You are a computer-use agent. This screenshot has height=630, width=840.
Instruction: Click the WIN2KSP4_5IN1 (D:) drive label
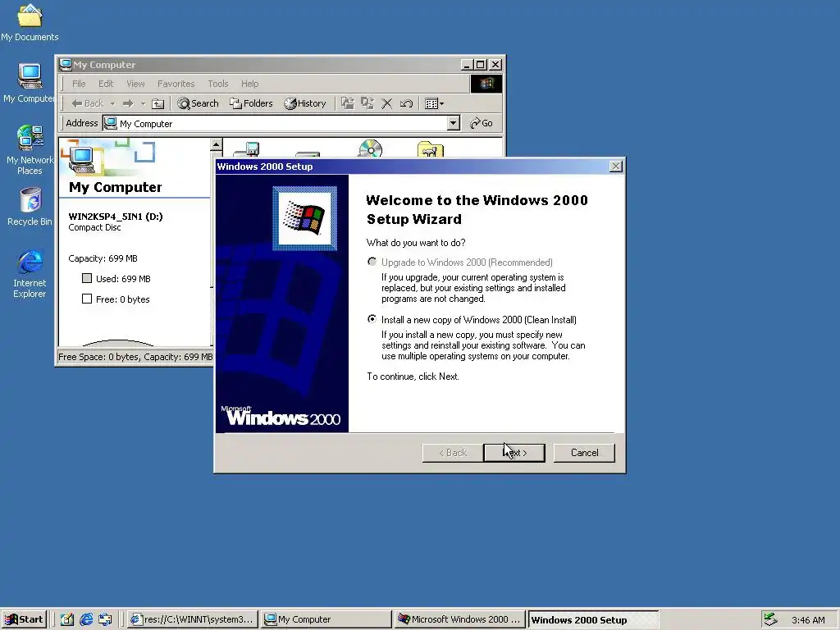[x=116, y=217]
